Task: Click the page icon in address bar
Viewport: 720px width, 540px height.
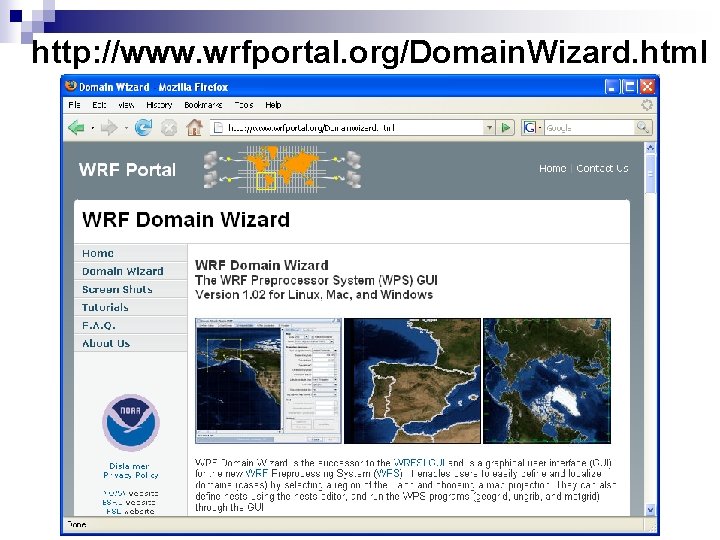Action: coord(219,127)
